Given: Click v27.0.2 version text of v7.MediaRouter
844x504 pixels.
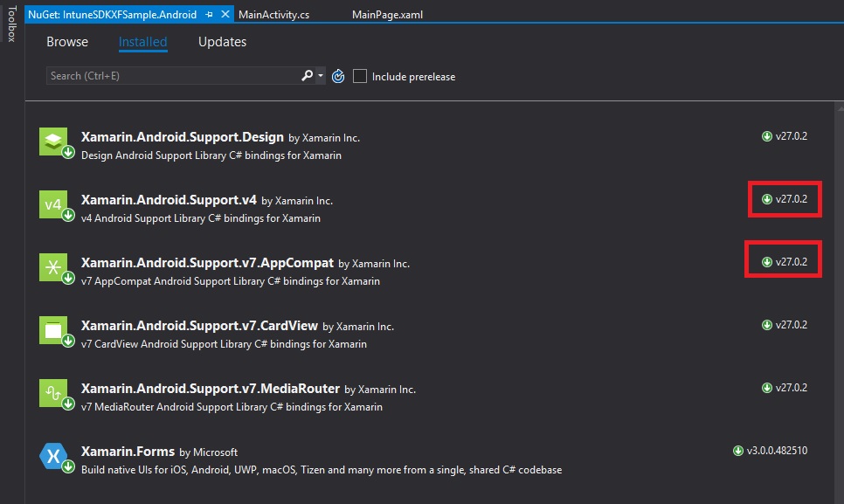Looking at the screenshot, I should pyautogui.click(x=792, y=388).
